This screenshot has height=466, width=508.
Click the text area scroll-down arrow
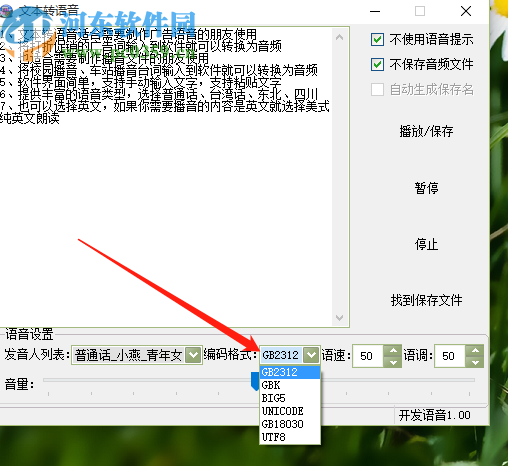(339, 318)
